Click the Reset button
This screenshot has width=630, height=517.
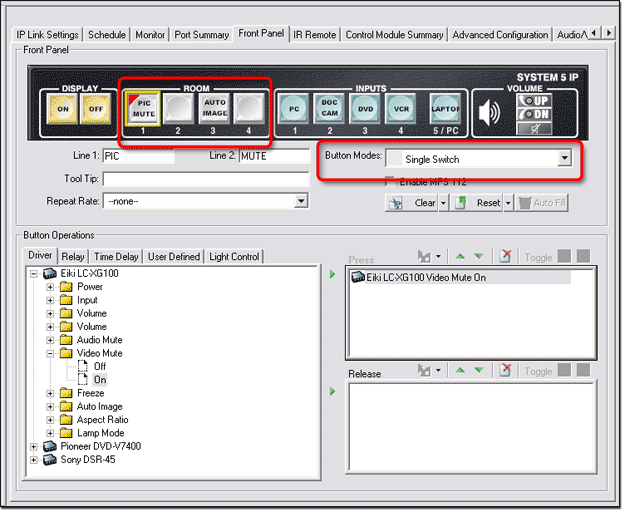481,202
